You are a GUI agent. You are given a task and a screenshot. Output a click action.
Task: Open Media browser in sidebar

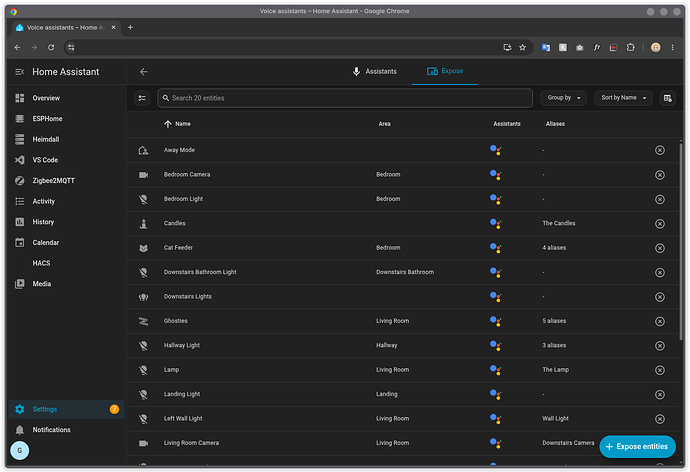(x=66, y=284)
